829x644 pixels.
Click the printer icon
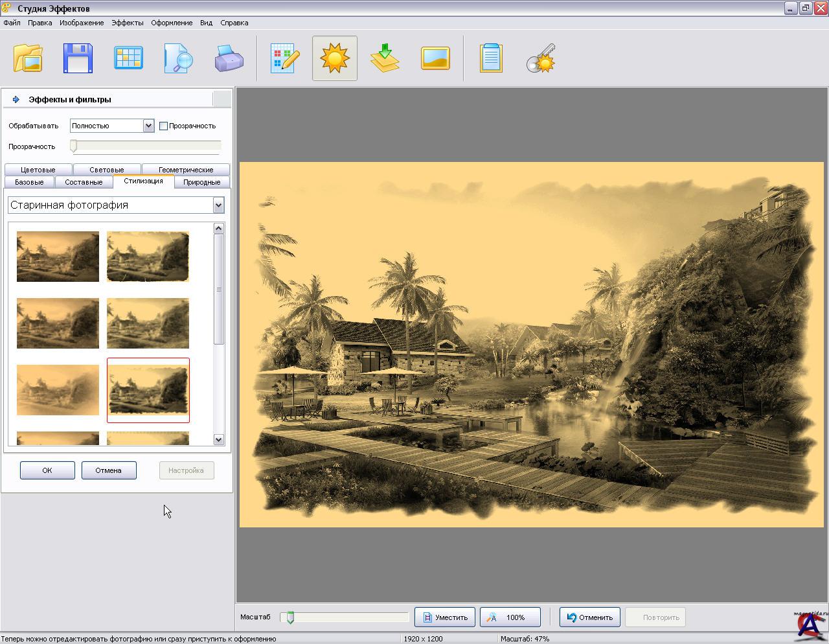(x=229, y=58)
